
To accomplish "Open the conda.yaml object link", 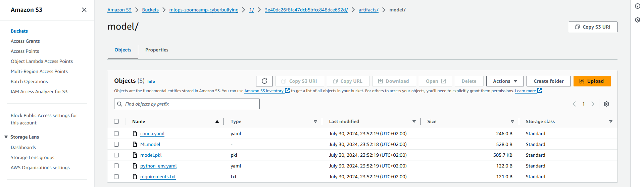I will coord(152,134).
